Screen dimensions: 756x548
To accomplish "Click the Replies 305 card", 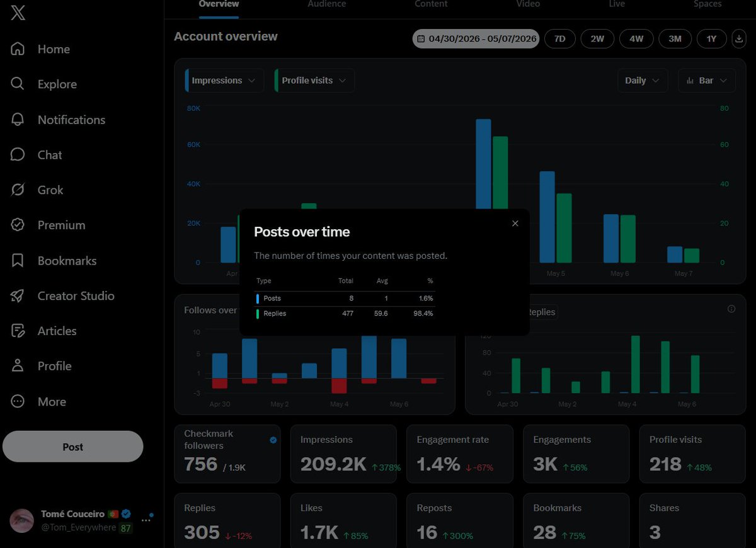I will (227, 520).
